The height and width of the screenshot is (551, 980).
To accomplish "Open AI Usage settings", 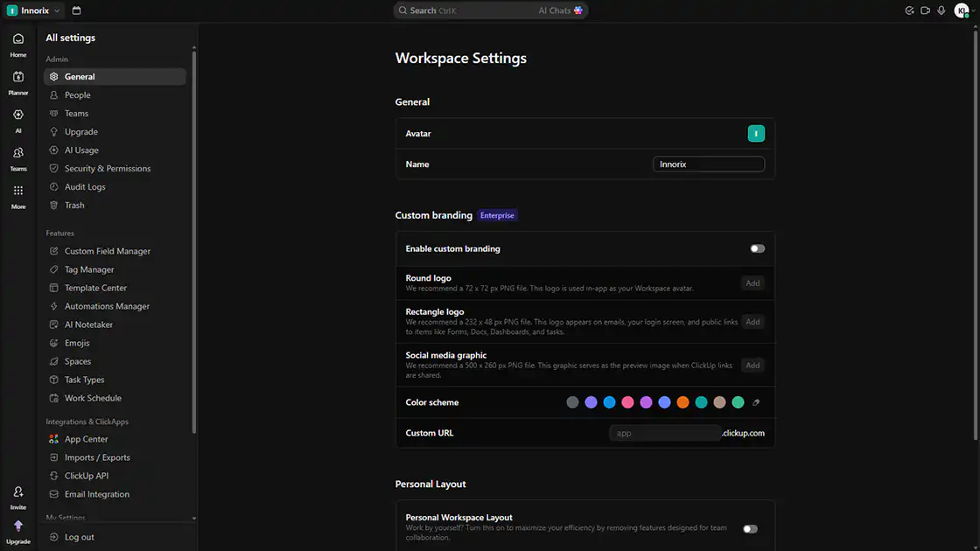I will click(x=115, y=150).
